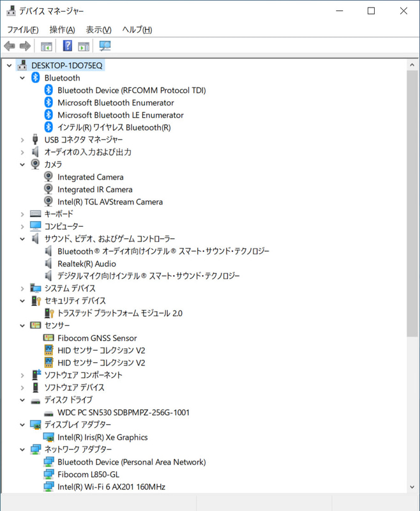Open the 表示(V) menu

coord(99,29)
